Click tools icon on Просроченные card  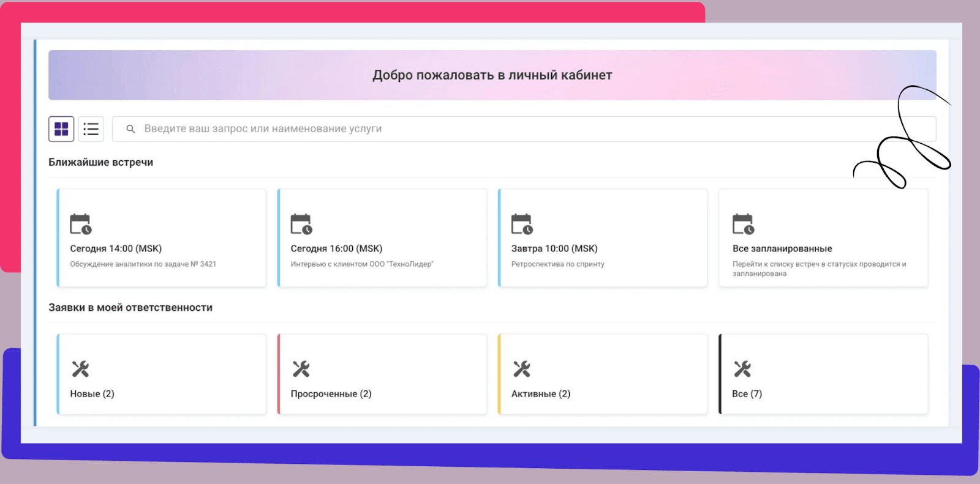coord(301,369)
